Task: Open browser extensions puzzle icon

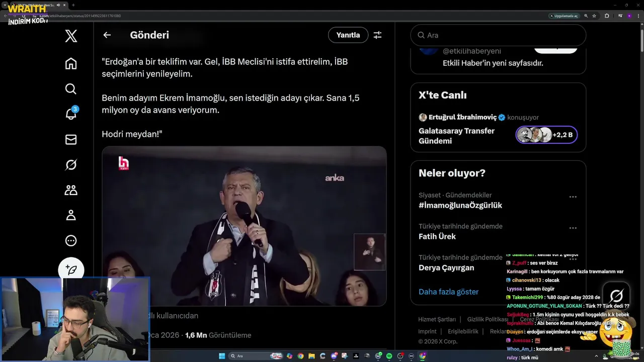Action: 607,16
